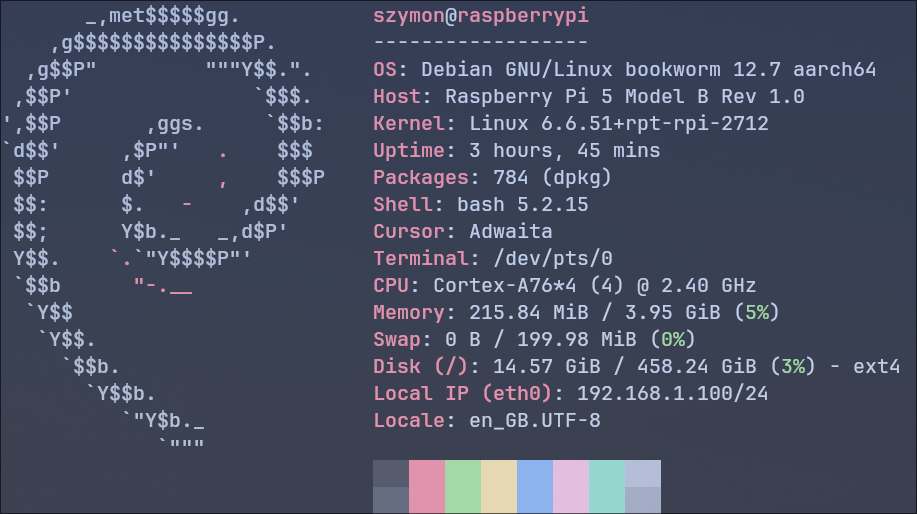This screenshot has height=514, width=917.
Task: Click the OS label
Action: [x=385, y=70]
